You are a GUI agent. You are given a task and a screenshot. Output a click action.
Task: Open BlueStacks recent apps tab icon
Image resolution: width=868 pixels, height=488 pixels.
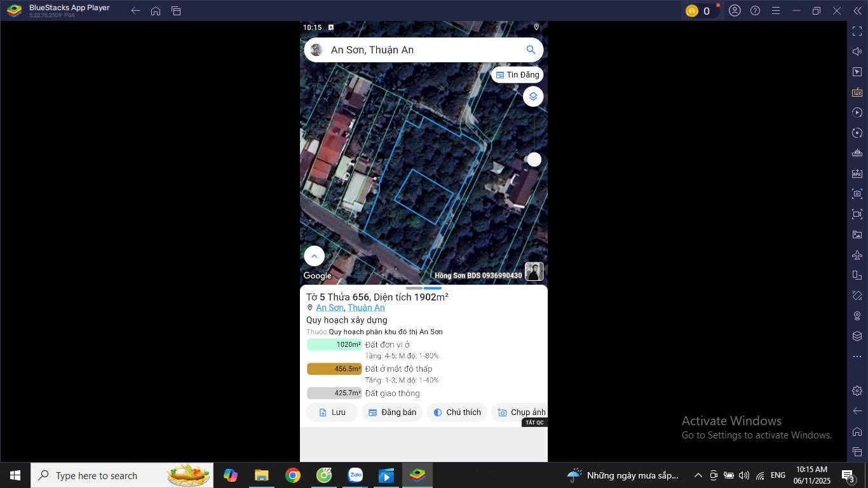[176, 11]
